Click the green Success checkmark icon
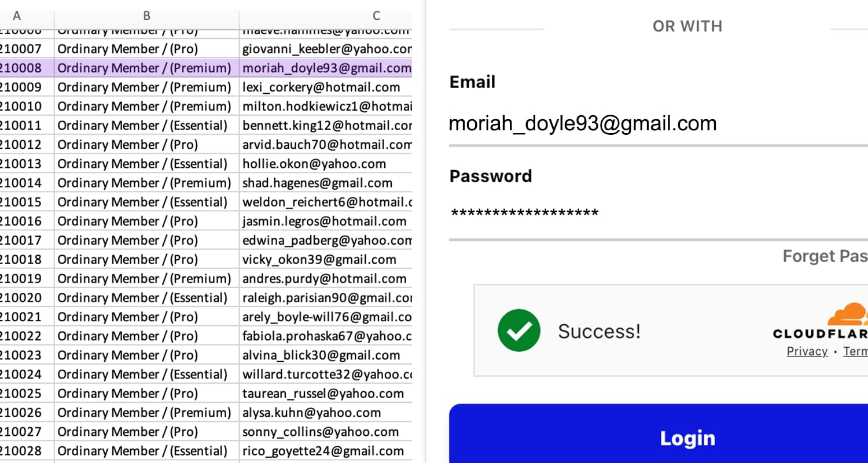The height and width of the screenshot is (463, 868). click(518, 330)
